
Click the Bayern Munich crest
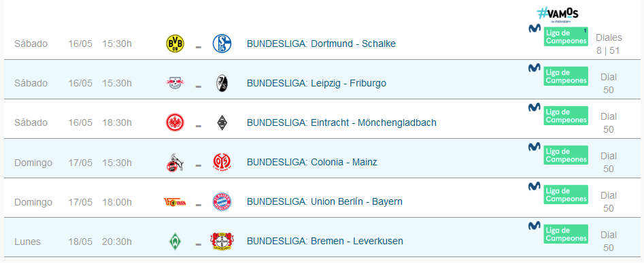(x=222, y=201)
